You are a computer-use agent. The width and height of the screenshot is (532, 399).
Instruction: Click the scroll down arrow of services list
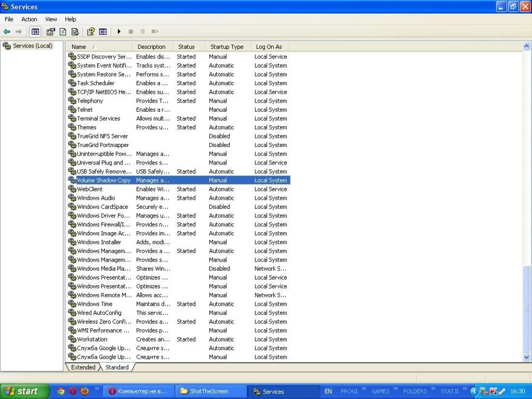[527, 357]
